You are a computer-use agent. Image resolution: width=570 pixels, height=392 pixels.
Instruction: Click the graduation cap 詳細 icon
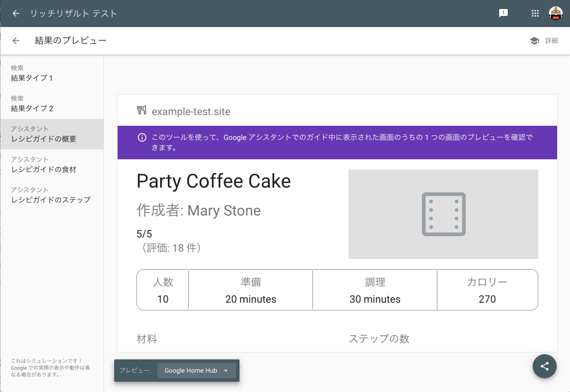[534, 41]
